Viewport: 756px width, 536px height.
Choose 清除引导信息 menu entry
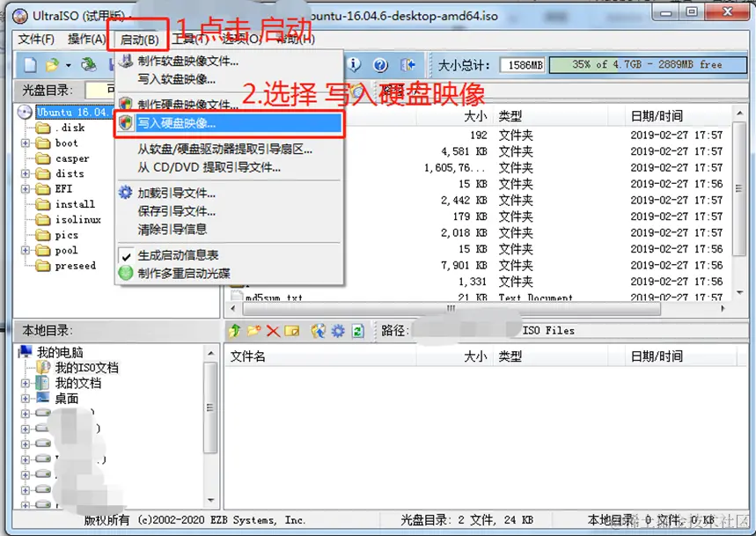pos(172,229)
